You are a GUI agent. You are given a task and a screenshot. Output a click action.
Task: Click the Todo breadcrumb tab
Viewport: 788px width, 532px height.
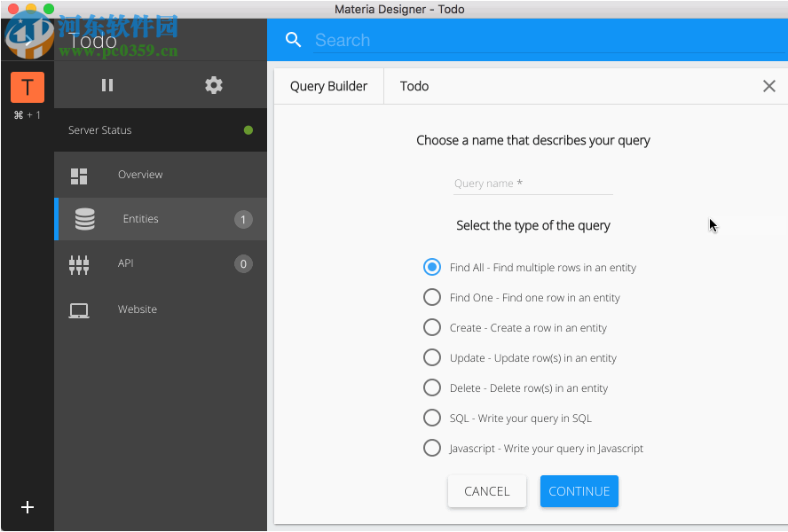(414, 86)
